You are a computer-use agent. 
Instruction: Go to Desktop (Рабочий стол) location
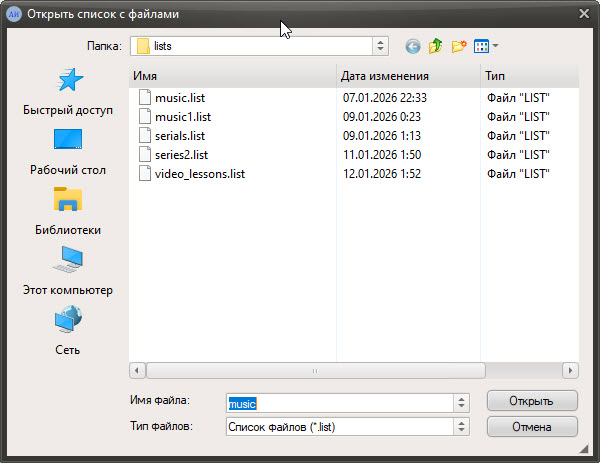tap(68, 152)
